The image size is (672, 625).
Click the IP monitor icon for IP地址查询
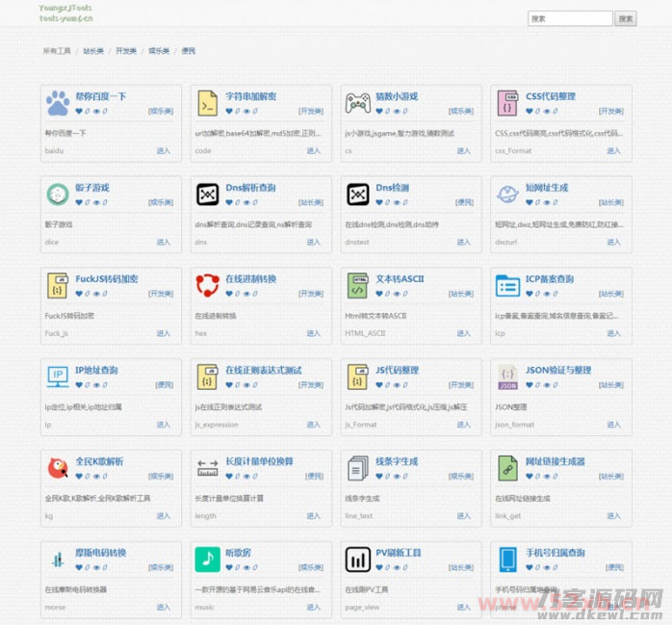(x=58, y=378)
